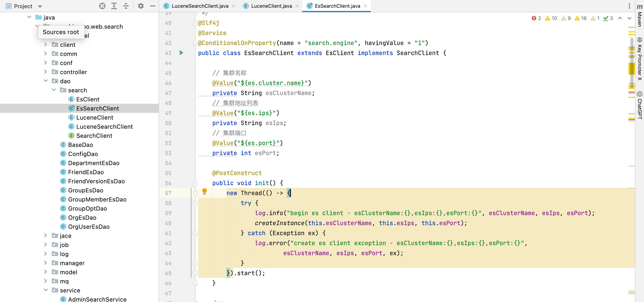Open Key Promoter X tool window
Viewport: 644px width, 302px height.
point(639,59)
